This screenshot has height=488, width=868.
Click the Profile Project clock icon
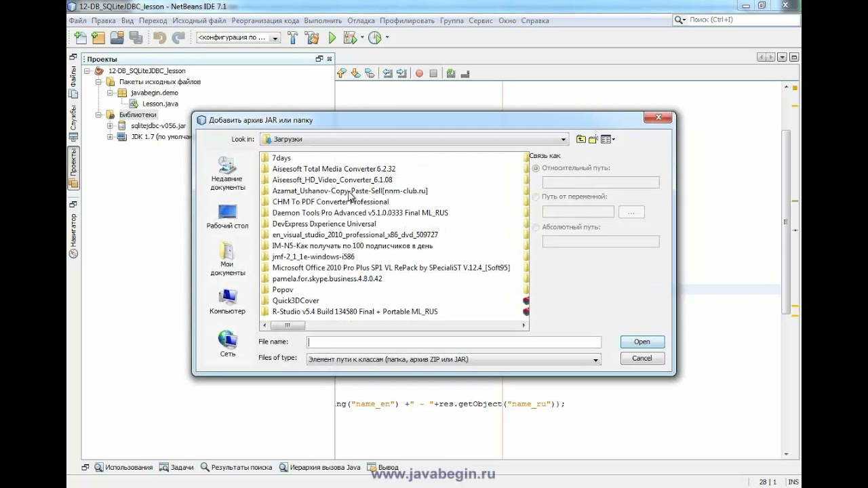(x=374, y=38)
